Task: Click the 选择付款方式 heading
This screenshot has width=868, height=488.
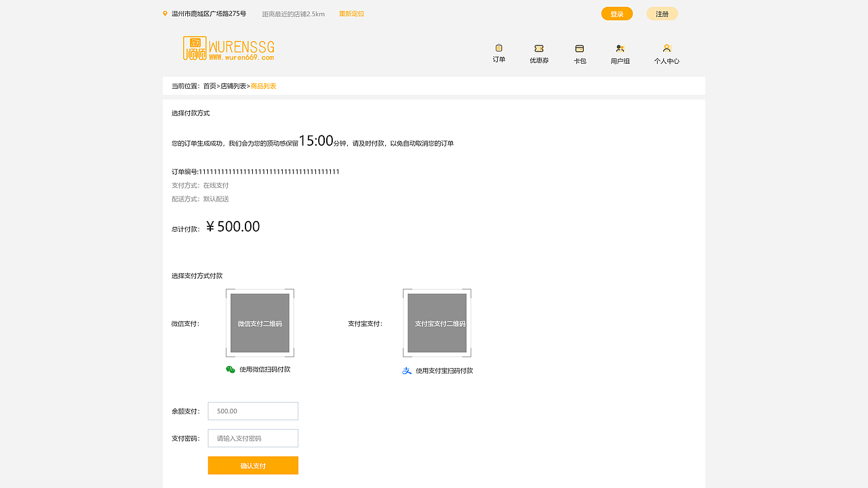Action: (191, 113)
